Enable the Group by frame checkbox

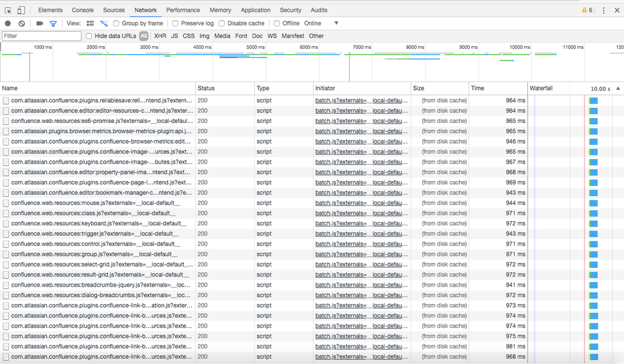coord(116,24)
